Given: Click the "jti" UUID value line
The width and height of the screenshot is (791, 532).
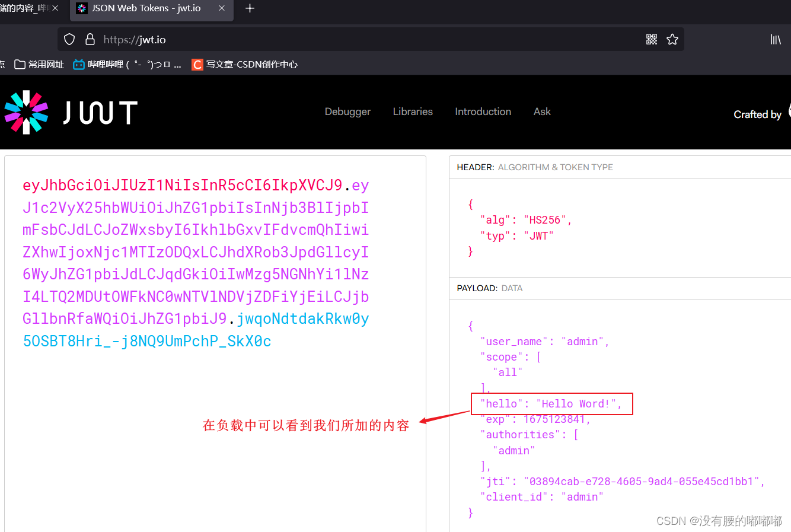Looking at the screenshot, I should (623, 482).
